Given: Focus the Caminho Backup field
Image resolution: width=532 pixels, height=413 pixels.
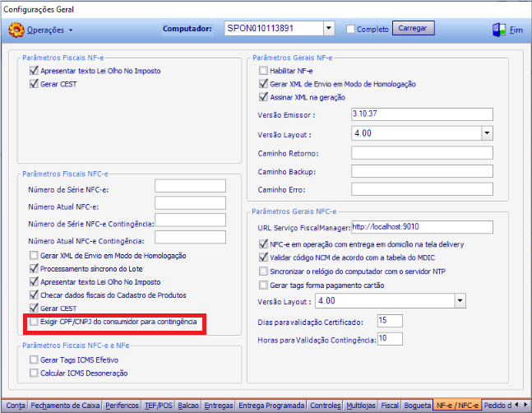Looking at the screenshot, I should 422,171.
